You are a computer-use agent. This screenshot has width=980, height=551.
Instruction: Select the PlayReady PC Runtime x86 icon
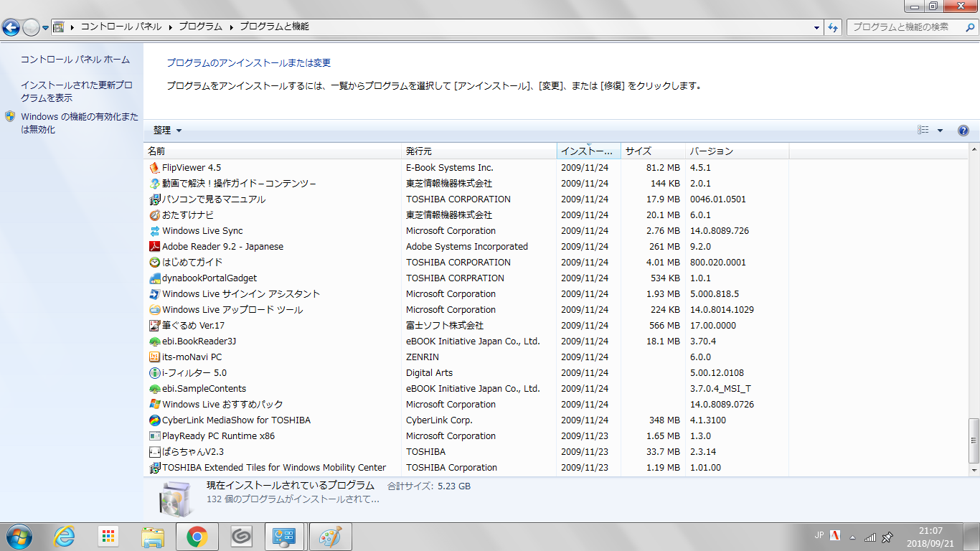coord(154,436)
